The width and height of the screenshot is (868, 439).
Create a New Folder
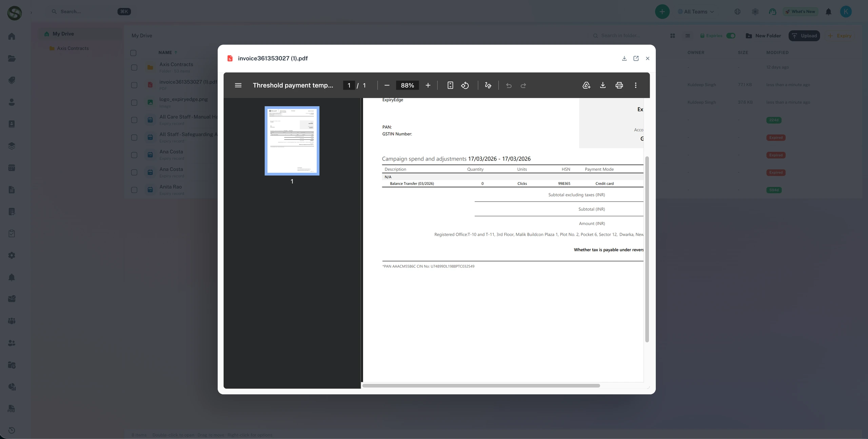[764, 36]
